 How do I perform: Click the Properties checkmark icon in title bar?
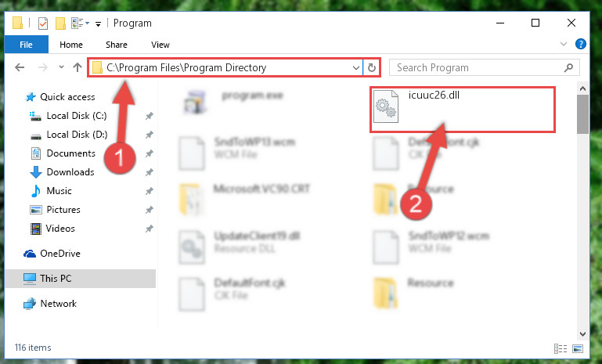click(43, 23)
